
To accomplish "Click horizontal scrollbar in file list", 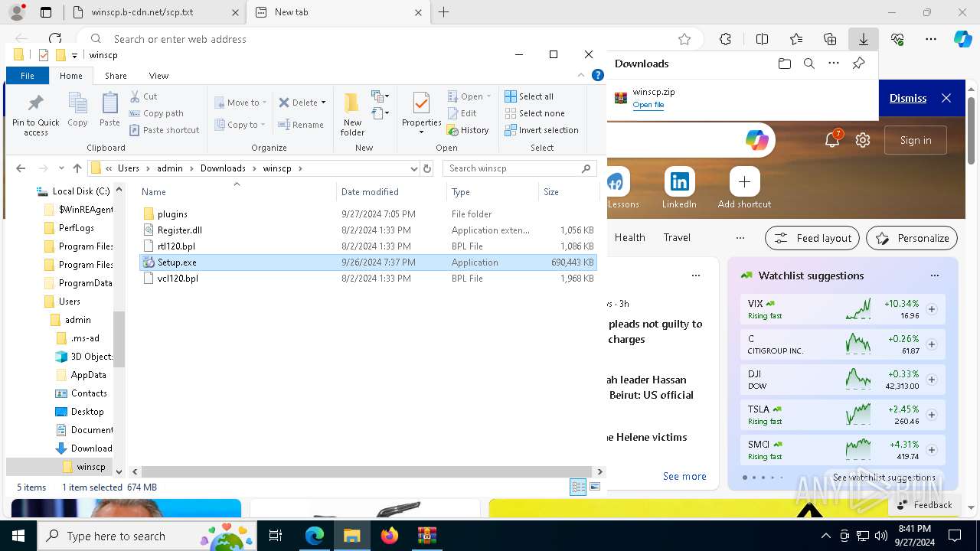I will coord(366,472).
